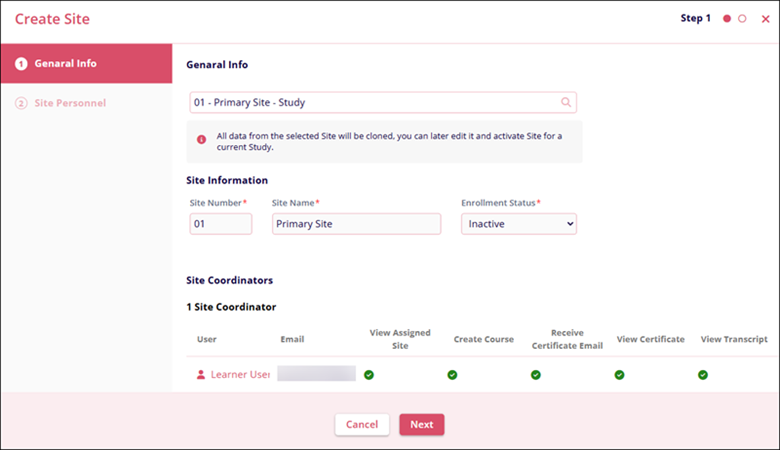
Task: Open the Learner User link
Action: (240, 374)
